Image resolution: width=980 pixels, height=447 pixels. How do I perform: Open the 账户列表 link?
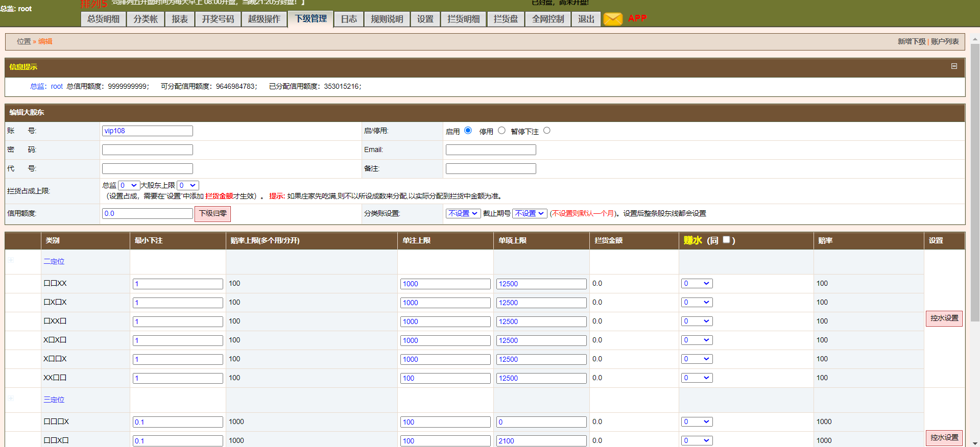[x=945, y=41]
